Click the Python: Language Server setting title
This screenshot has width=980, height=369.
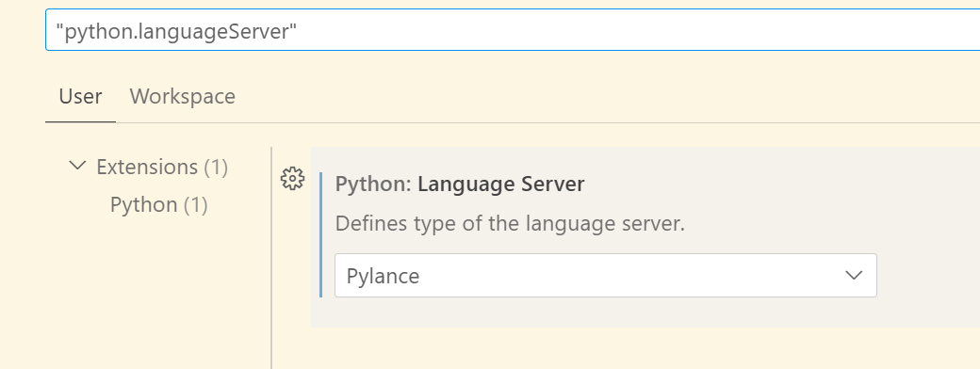(x=460, y=184)
